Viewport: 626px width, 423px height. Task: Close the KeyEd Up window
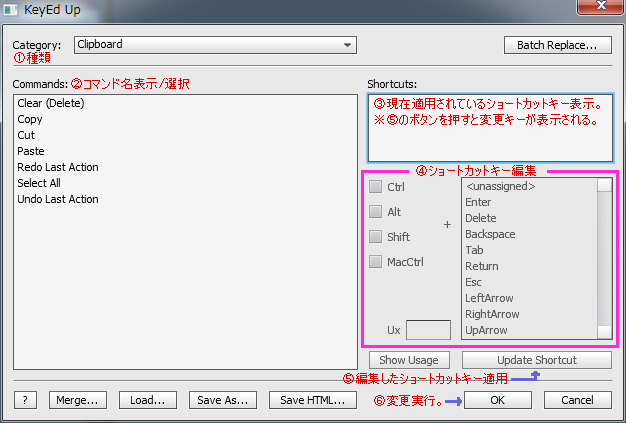click(x=600, y=6)
